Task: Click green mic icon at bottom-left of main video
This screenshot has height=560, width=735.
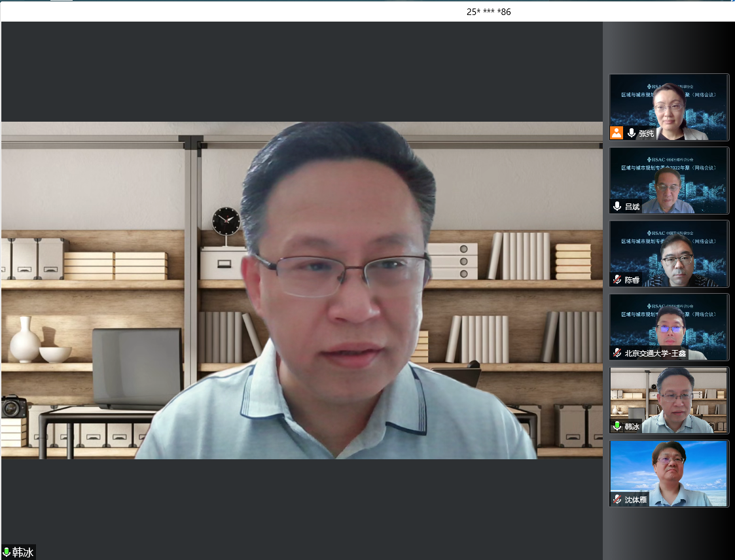Action: tap(7, 553)
